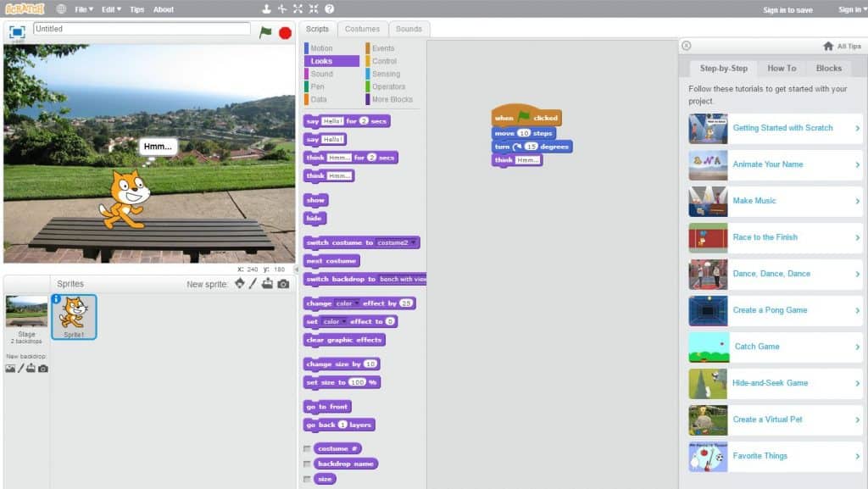The width and height of the screenshot is (868, 489).
Task: Upload sprite from file
Action: [267, 284]
